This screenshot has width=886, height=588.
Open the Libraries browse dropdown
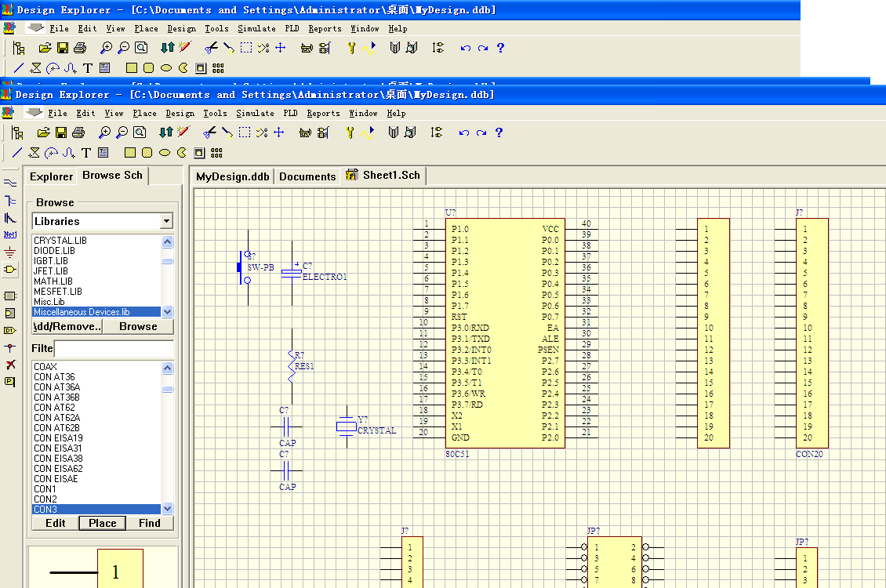click(166, 221)
